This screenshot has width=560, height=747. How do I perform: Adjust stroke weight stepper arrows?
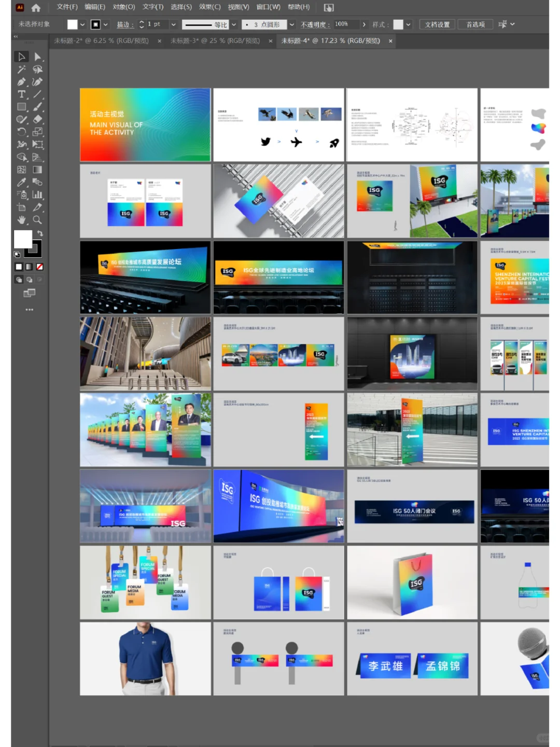coord(142,24)
